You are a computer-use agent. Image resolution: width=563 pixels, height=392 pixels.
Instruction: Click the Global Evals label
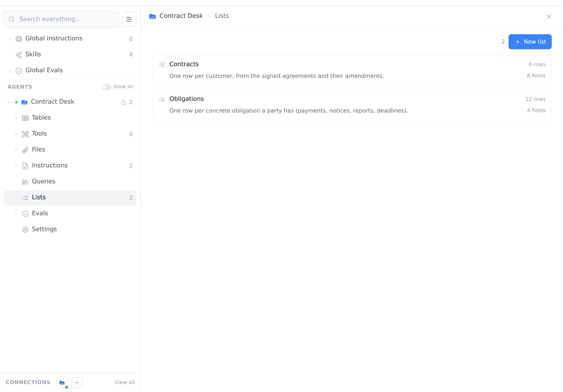coord(44,70)
